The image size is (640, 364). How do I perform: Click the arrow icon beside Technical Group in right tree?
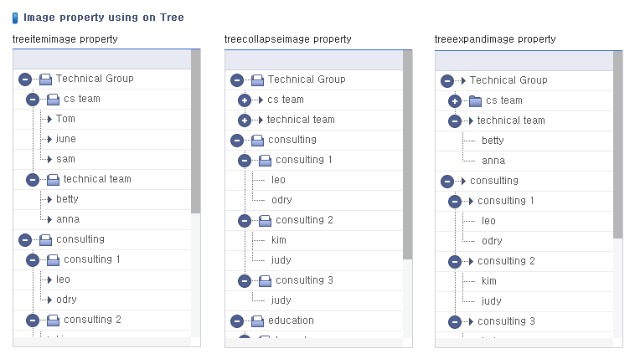463,80
